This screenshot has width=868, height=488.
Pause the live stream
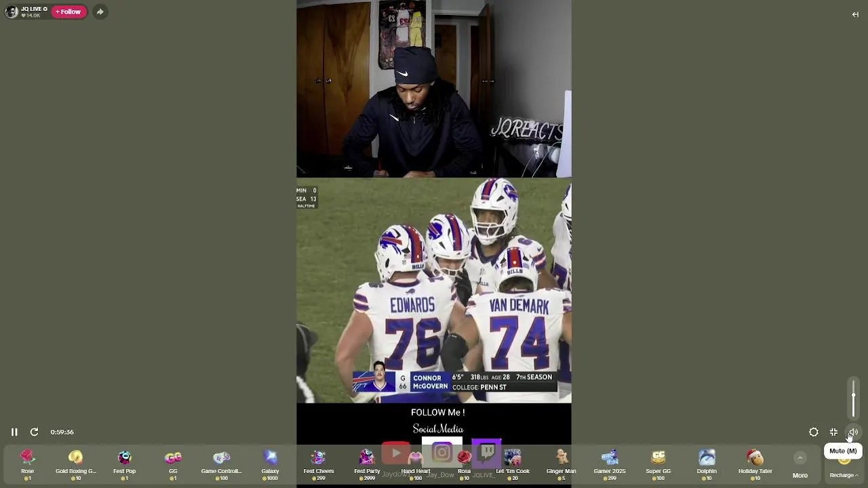[x=14, y=432]
